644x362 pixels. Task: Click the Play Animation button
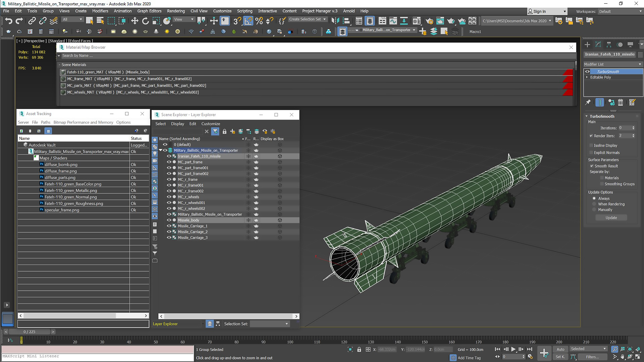[513, 349]
